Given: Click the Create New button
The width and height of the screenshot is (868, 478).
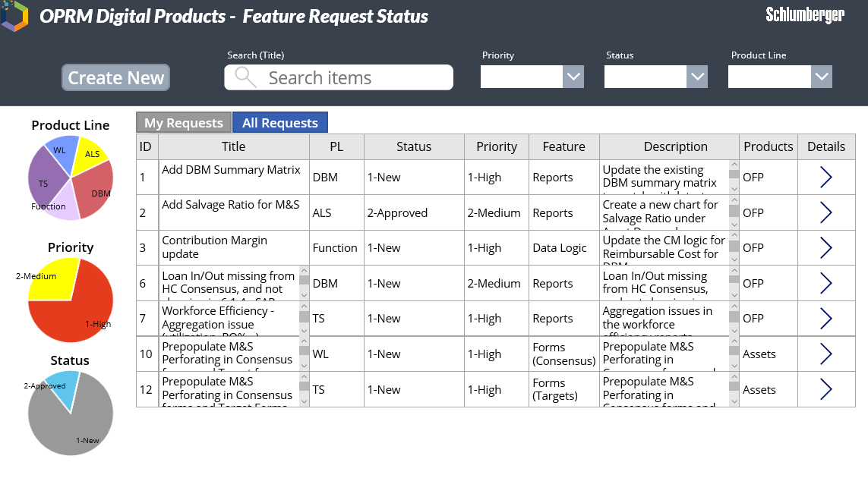Looking at the screenshot, I should pos(115,77).
